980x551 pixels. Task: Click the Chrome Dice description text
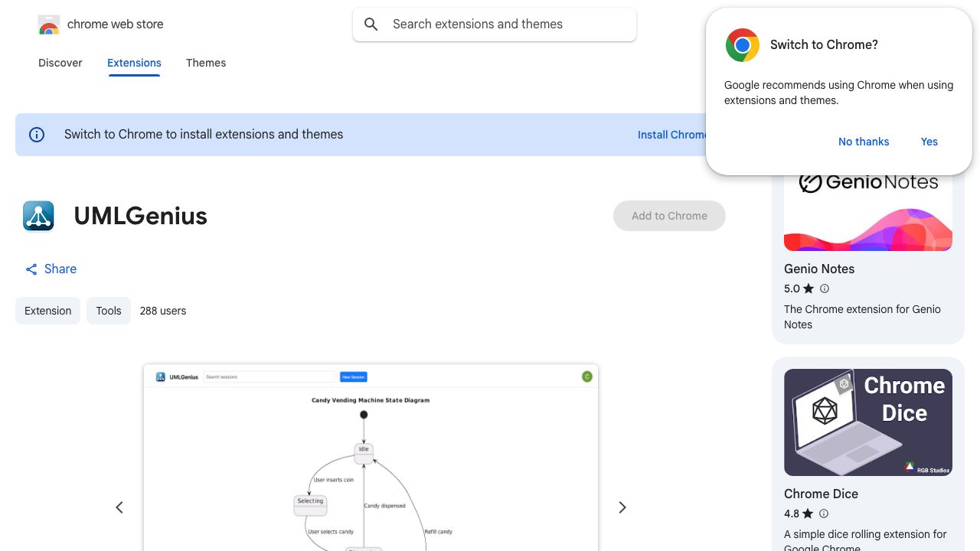point(865,540)
